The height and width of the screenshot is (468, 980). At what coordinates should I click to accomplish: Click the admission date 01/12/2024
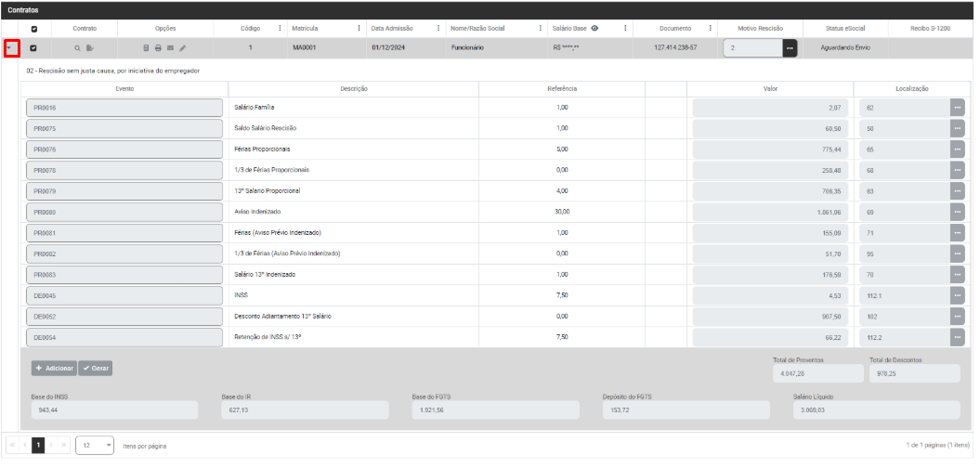coord(388,48)
